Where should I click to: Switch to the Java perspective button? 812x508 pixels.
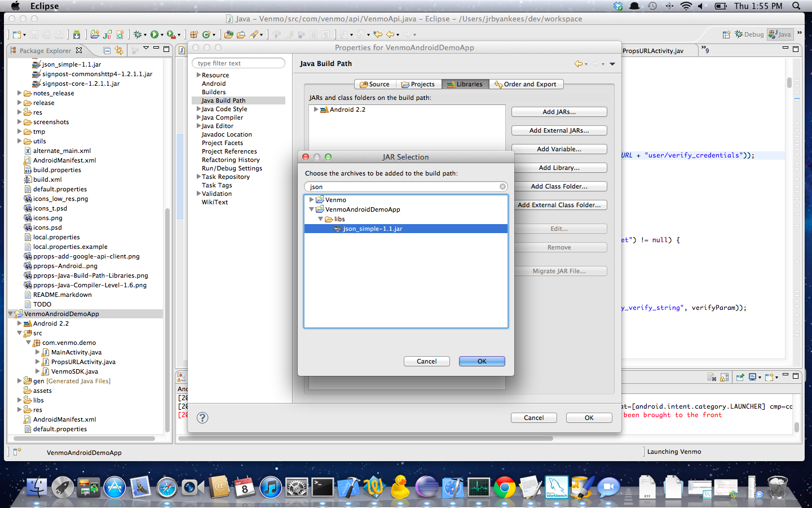[x=780, y=34]
